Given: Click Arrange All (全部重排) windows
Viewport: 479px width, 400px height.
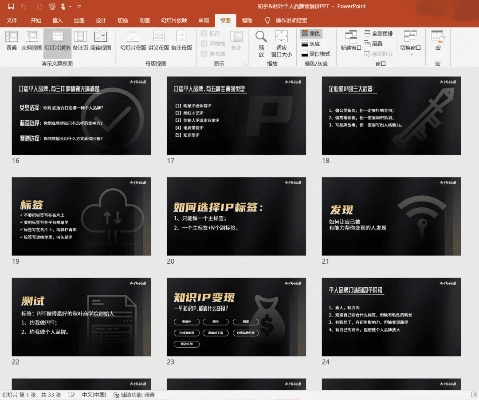Looking at the screenshot, I should point(378,33).
